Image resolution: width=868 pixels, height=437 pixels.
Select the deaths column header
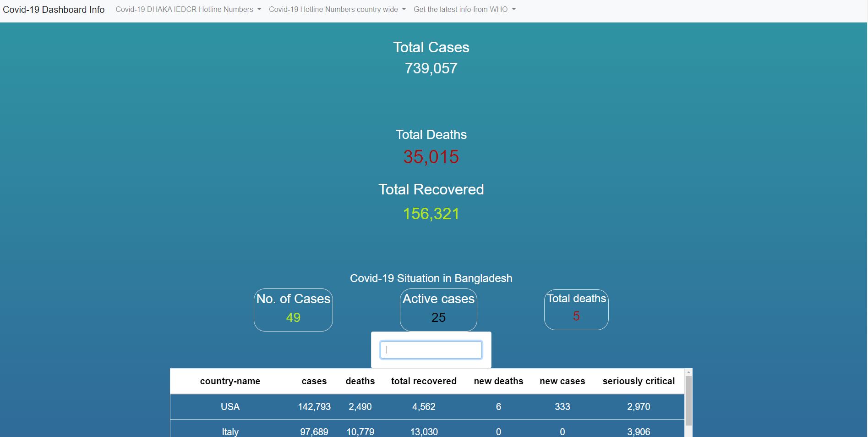(x=360, y=381)
